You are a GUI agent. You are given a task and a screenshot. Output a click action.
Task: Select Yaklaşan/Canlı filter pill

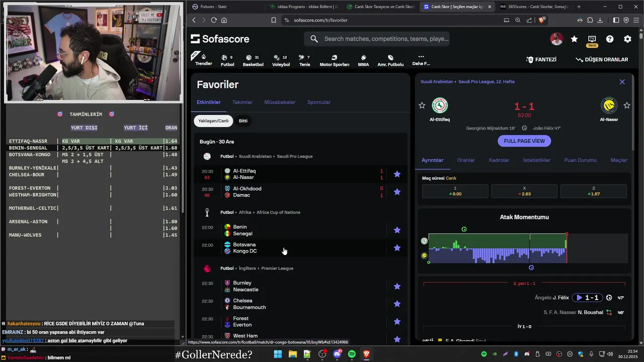[x=213, y=121]
